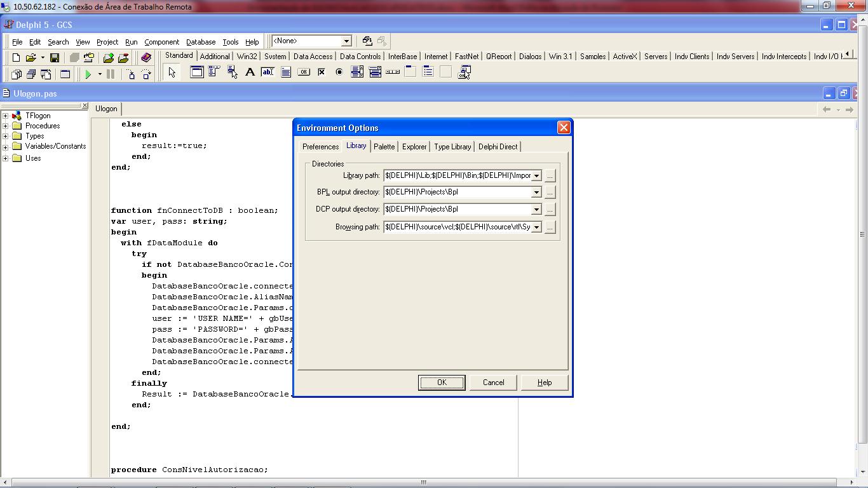This screenshot has height=488, width=868.
Task: Click the Run (green play) toolbar icon
Action: click(x=88, y=74)
